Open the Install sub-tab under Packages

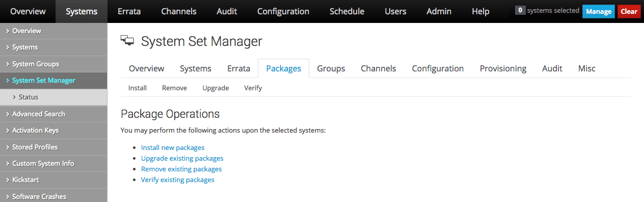(x=138, y=88)
